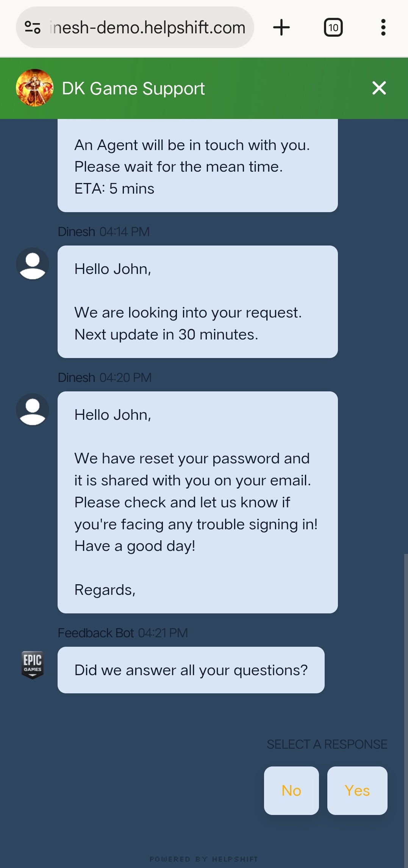
Task: Open the tab switcher showing 10 tabs
Action: point(333,28)
